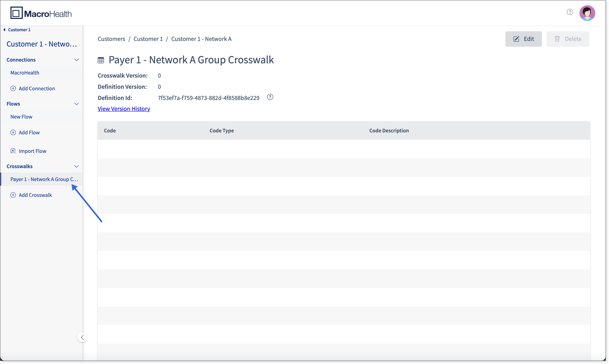Click the pencil icon on Edit button
The width and height of the screenshot is (609, 364).
tap(516, 39)
